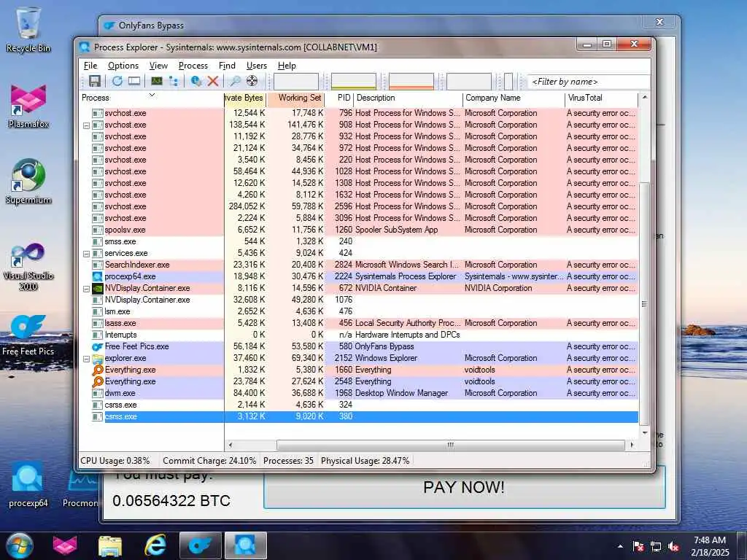This screenshot has width=747, height=560.
Task: Sort by the PID column header
Action: [x=339, y=98]
